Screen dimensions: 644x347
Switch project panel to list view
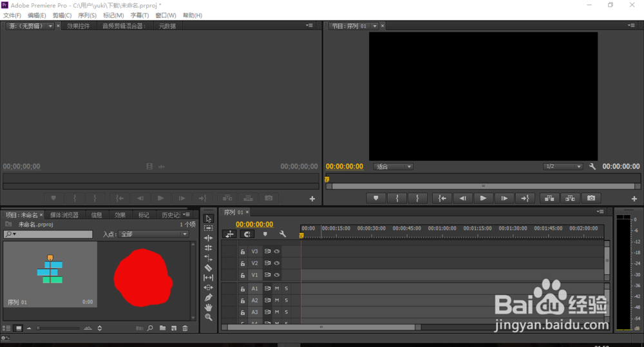coord(6,328)
